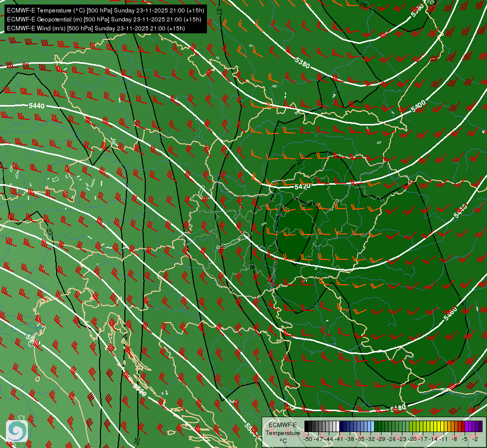Click the -38 value in the temperature legend

[349, 439]
